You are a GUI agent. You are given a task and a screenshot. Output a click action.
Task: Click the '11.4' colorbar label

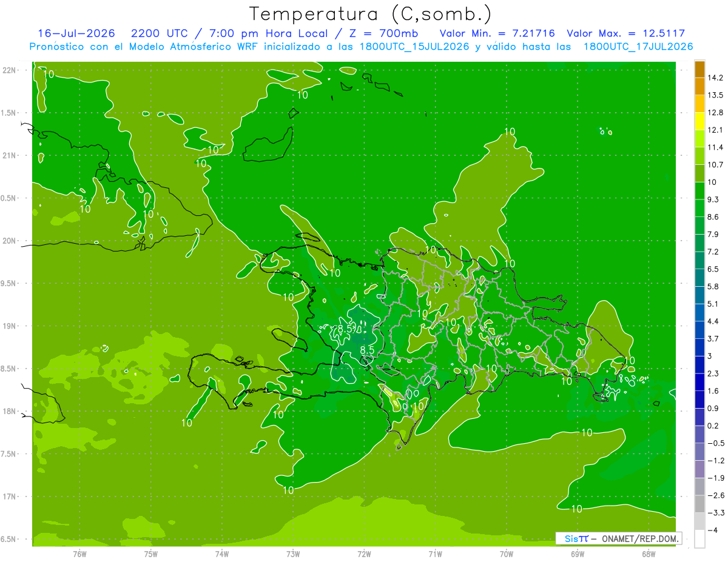tap(715, 147)
